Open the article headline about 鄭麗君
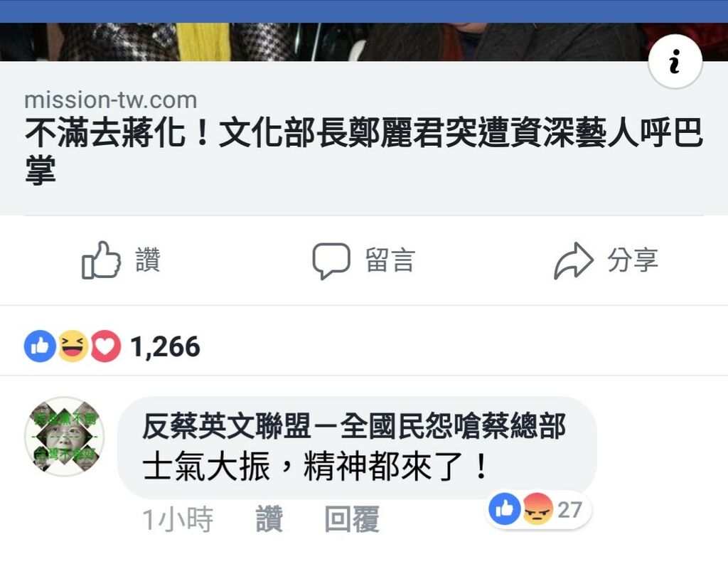 [364, 151]
